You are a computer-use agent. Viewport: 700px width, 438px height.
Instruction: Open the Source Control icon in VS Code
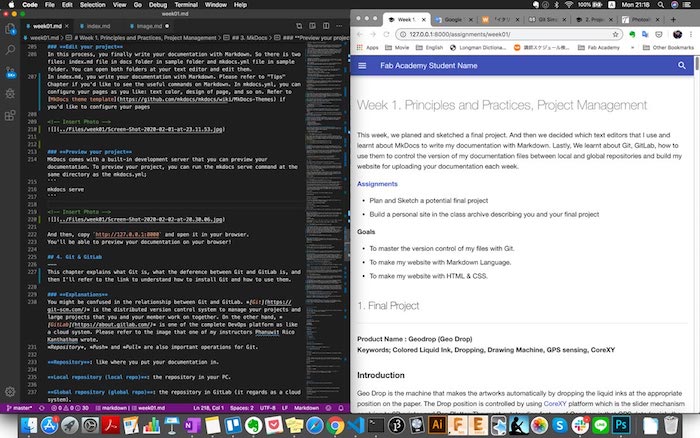[10, 72]
